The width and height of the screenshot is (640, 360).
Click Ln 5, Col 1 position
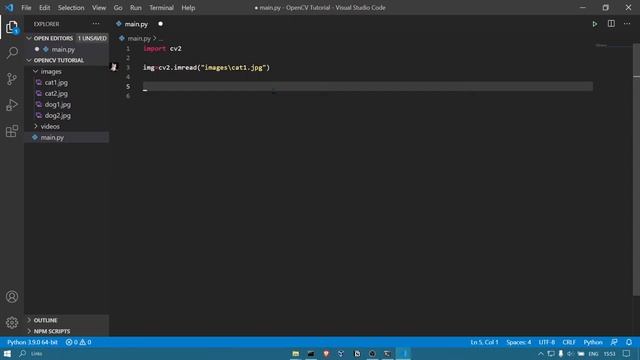point(484,342)
